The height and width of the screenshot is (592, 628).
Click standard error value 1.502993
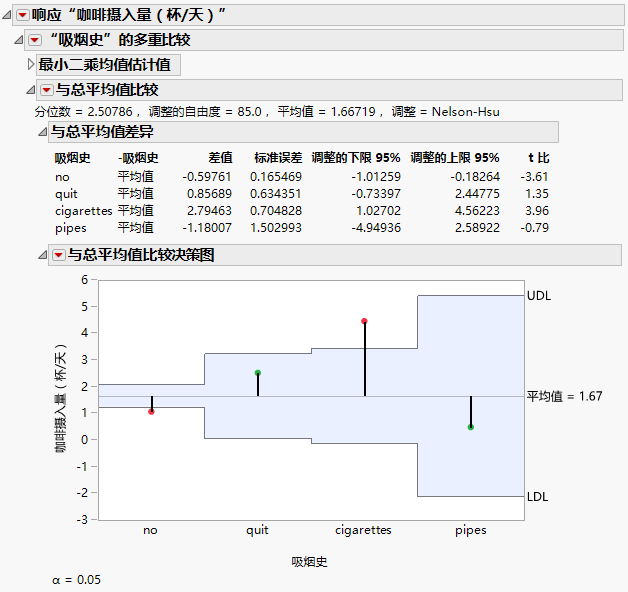[276, 228]
